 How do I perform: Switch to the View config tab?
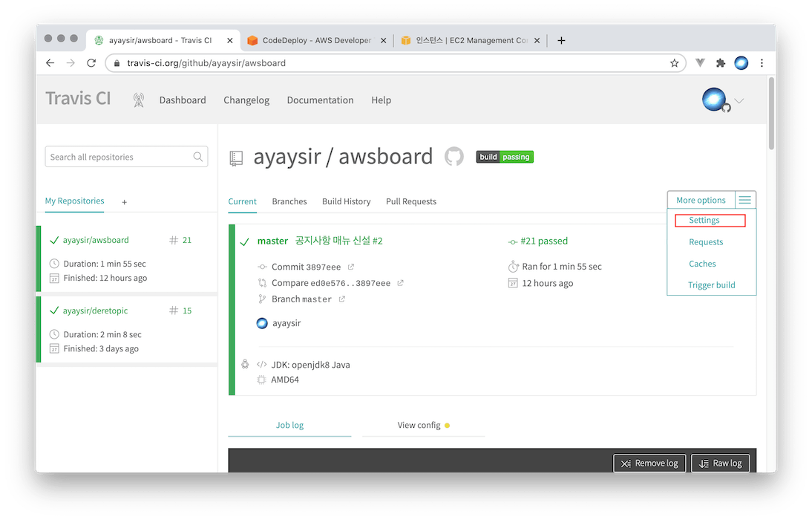[419, 426]
